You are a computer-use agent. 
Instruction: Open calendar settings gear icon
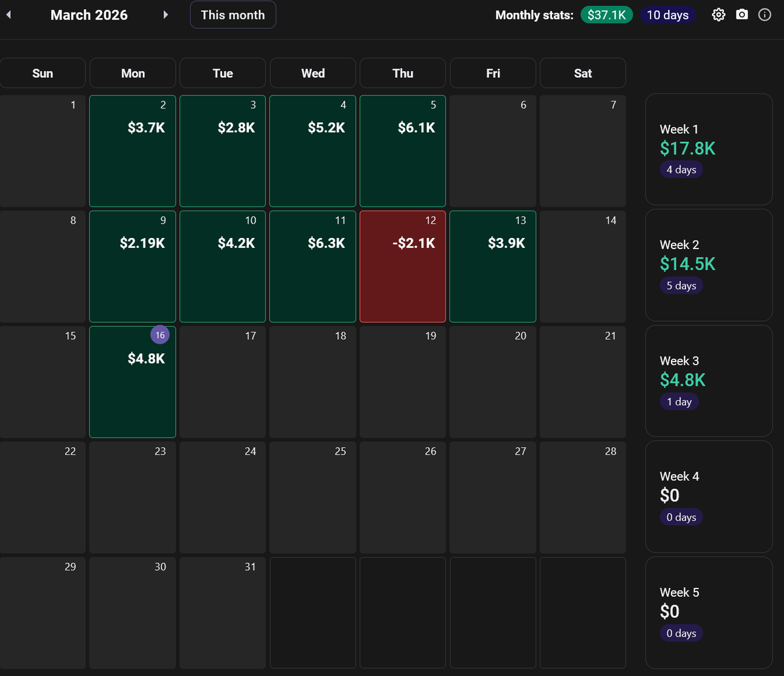point(719,15)
